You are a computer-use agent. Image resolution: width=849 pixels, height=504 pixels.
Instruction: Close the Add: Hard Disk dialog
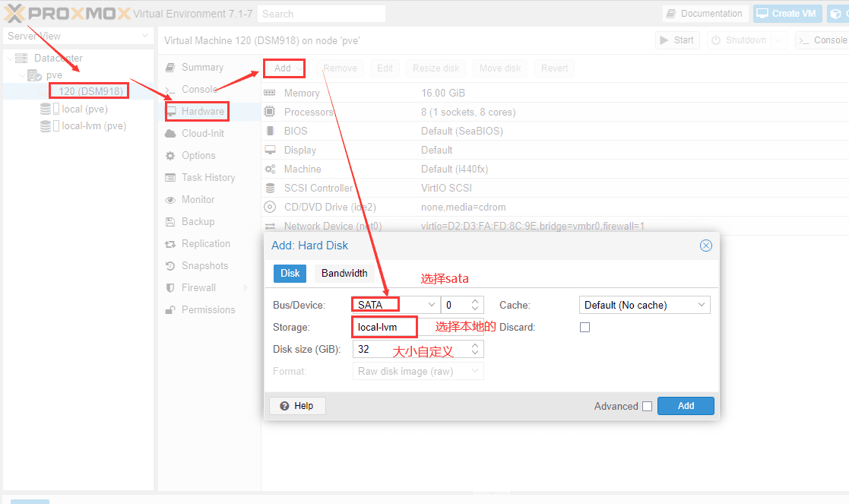coord(705,246)
